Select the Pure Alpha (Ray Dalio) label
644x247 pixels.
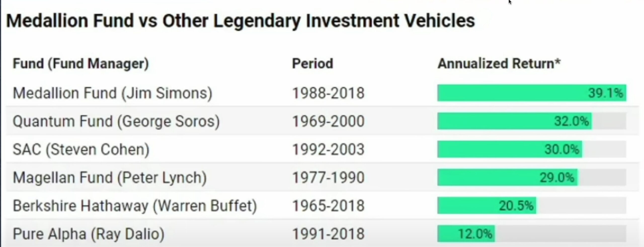point(89,234)
